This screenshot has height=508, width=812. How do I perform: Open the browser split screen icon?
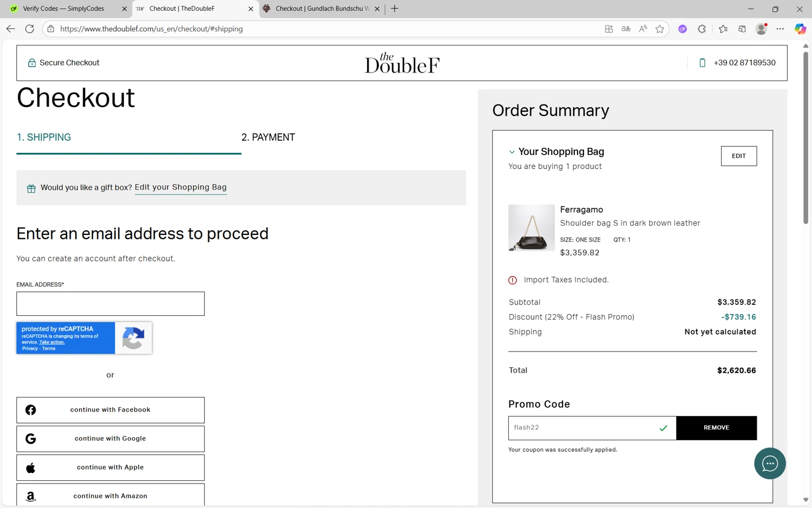click(x=609, y=29)
